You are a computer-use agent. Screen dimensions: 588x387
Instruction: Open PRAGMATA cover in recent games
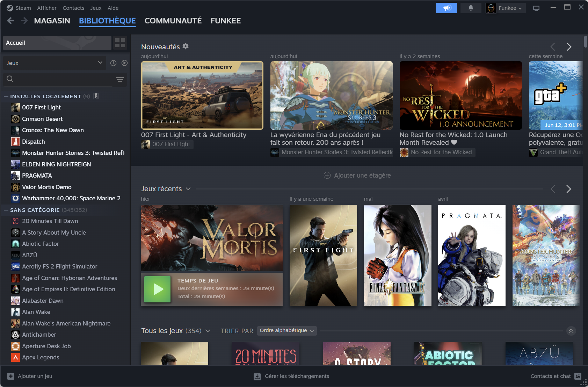click(472, 255)
